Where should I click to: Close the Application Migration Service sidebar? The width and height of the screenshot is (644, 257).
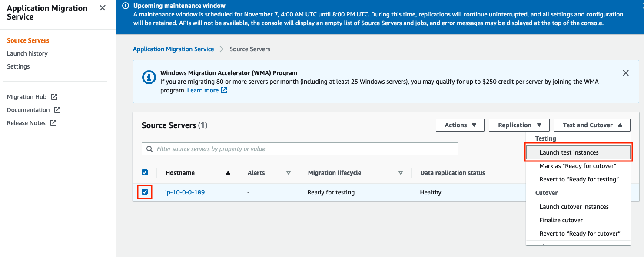103,8
